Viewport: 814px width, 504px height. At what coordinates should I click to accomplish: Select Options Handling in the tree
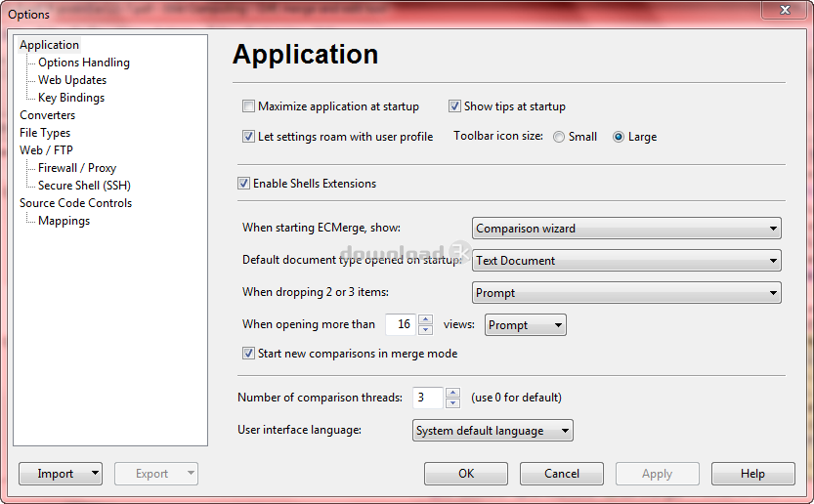click(x=84, y=63)
